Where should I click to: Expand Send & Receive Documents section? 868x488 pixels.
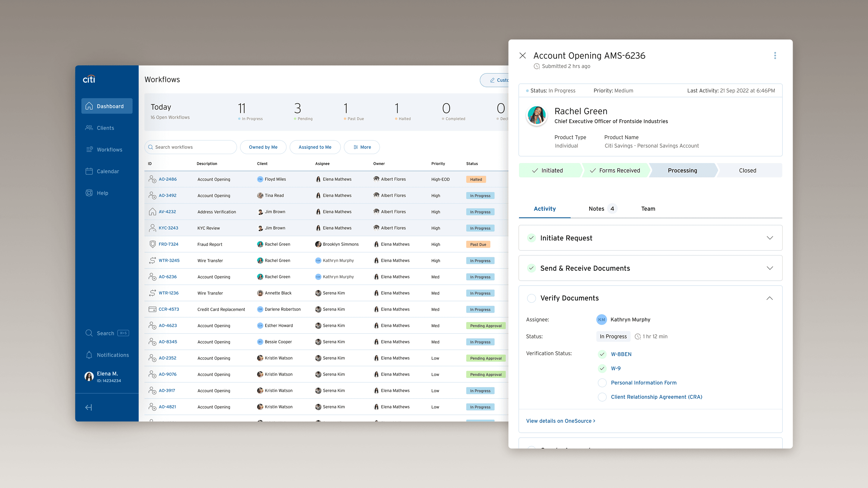[770, 268]
